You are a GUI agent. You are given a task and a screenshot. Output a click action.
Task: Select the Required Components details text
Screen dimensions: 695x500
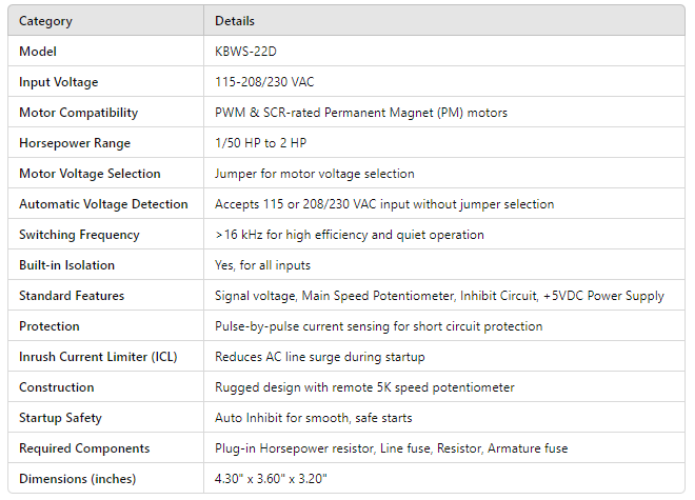[391, 449]
